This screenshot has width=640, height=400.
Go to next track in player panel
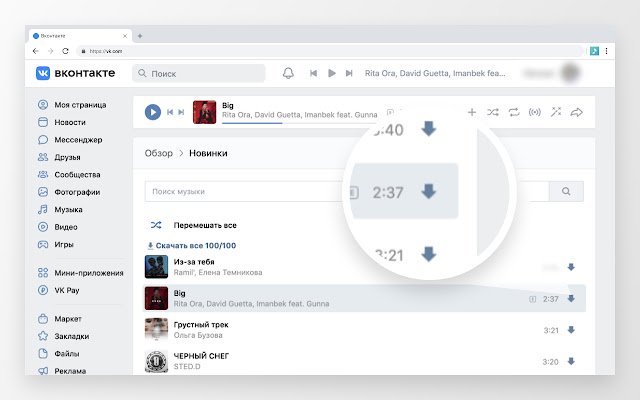point(181,112)
